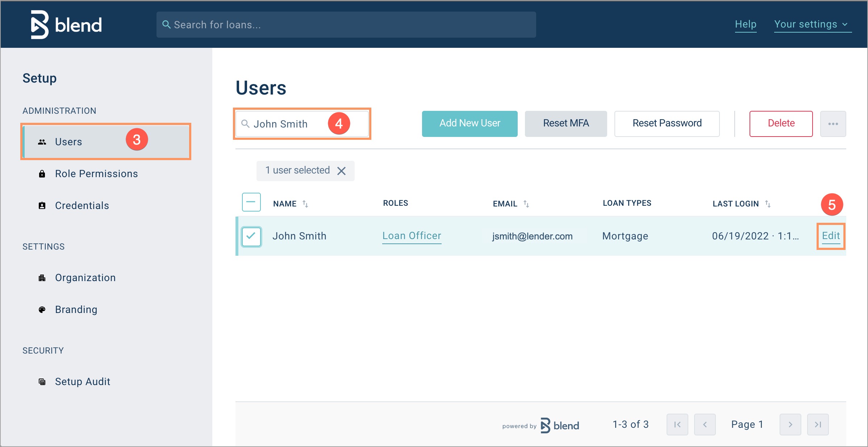868x447 pixels.
Task: Open Role Permissions in the sidebar
Action: coord(96,174)
